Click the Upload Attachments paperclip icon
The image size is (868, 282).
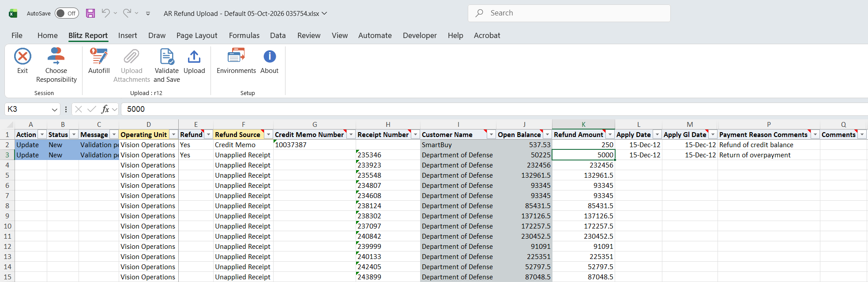(x=132, y=57)
